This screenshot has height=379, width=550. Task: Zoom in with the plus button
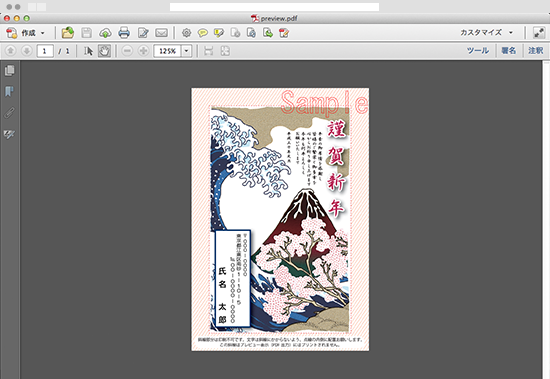[143, 51]
